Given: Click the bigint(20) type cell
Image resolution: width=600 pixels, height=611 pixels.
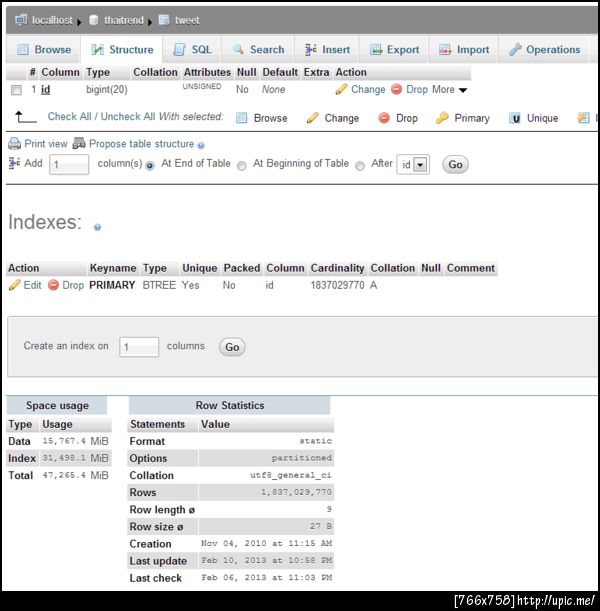Looking at the screenshot, I should [107, 90].
